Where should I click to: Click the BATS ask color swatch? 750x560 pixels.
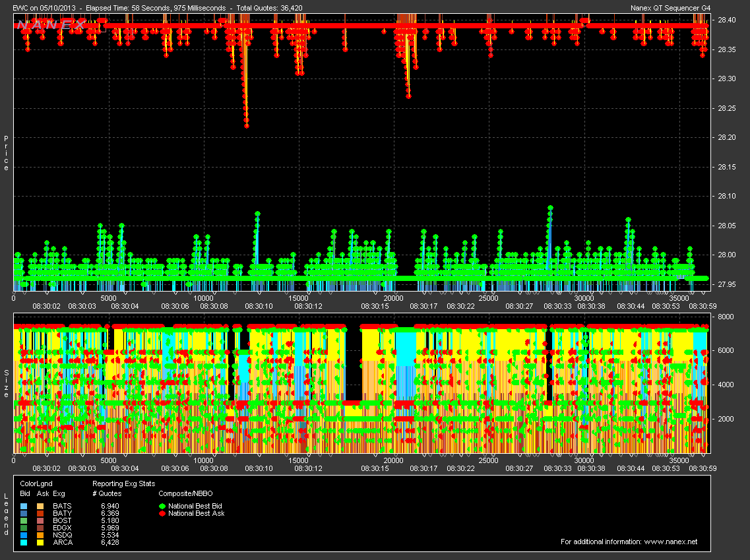[40, 506]
